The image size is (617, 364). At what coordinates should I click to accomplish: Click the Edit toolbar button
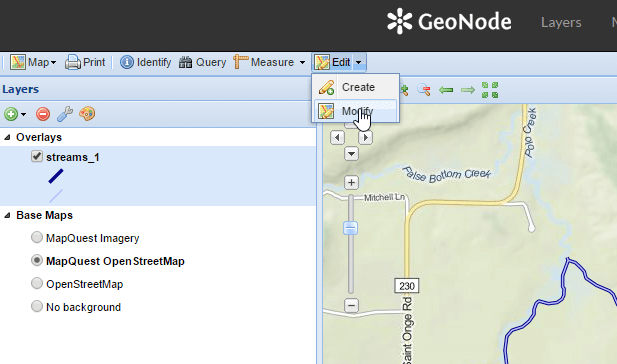click(333, 62)
